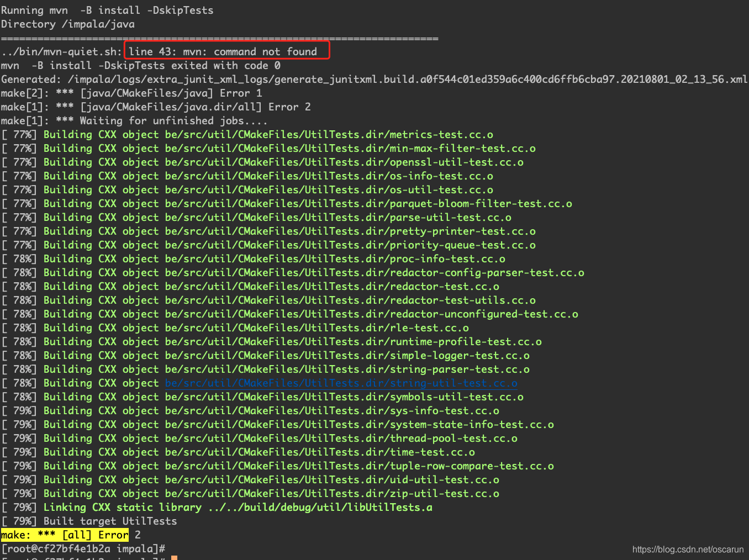
Task: Open the underlined string-util-test.cc.o path link
Action: click(x=341, y=383)
